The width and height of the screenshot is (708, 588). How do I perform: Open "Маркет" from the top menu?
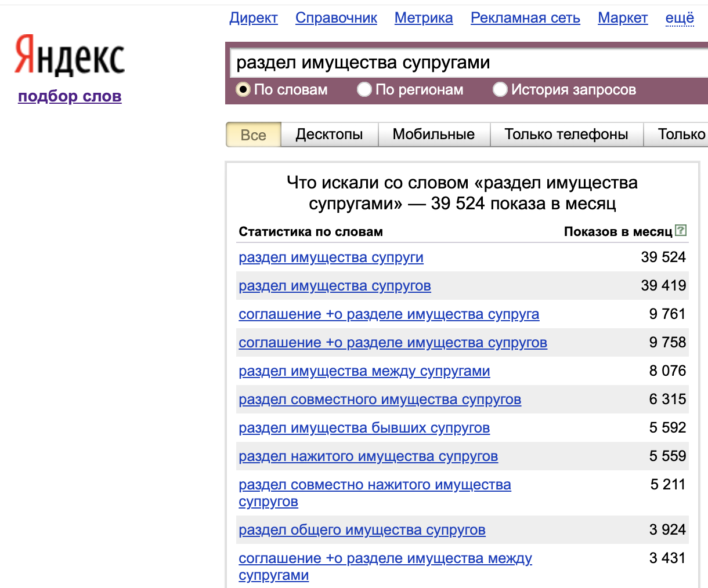[623, 18]
